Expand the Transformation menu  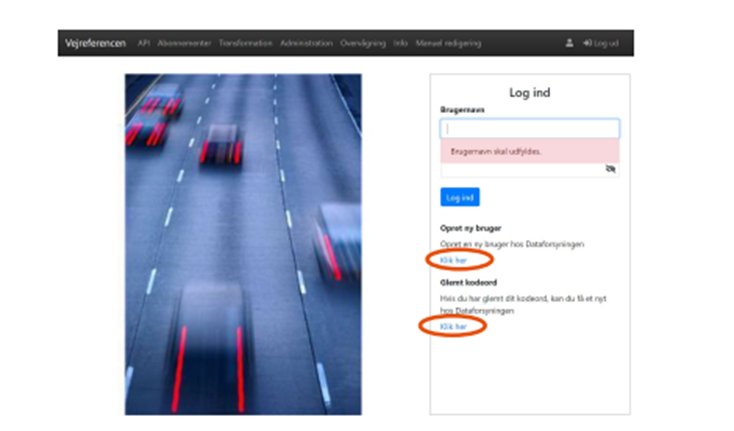click(x=246, y=44)
